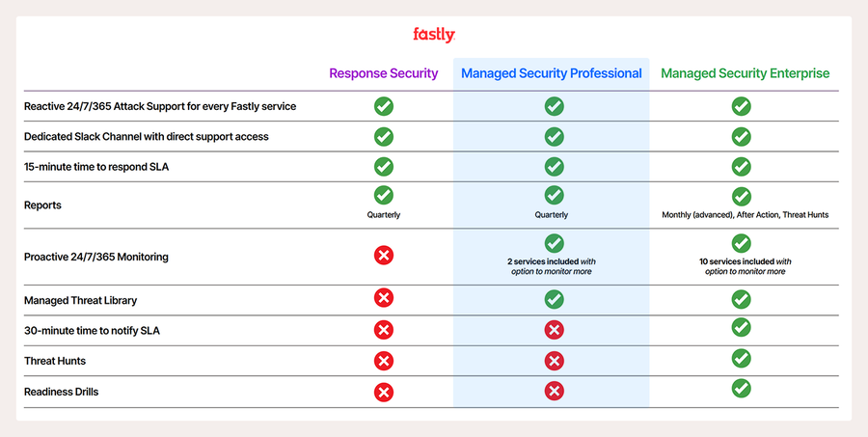This screenshot has width=868, height=437.
Task: Click Enterprise's green check for 30-minute notify SLA
Action: point(741,327)
